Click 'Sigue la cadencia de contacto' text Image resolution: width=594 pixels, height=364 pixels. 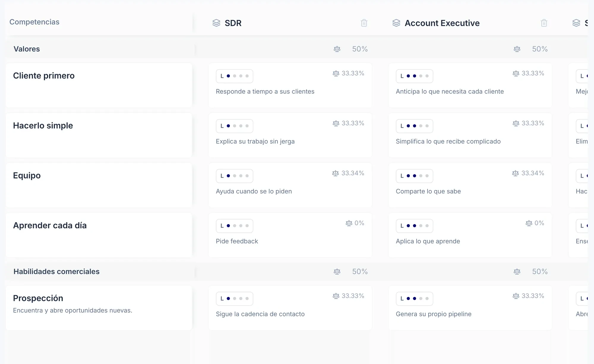260,314
